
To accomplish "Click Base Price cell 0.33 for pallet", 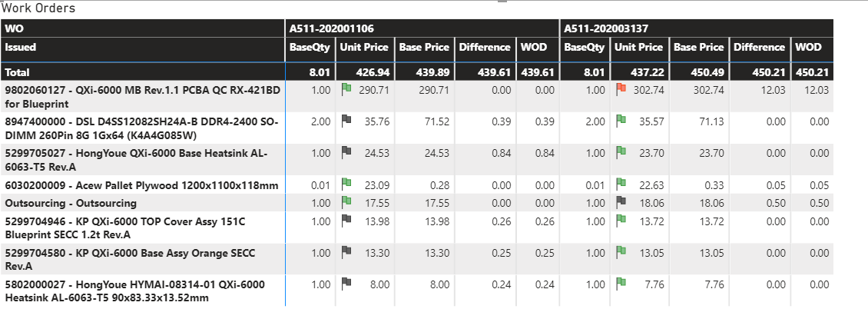I will coord(714,185).
